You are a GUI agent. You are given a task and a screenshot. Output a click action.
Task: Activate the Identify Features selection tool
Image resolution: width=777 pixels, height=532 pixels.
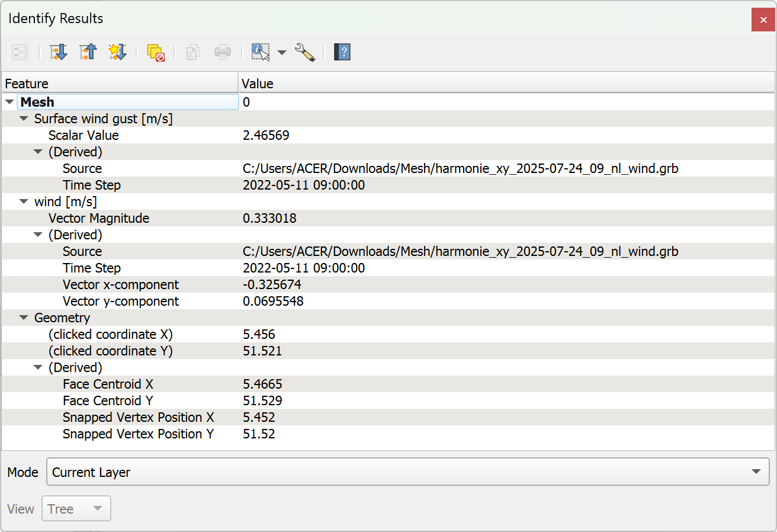261,52
